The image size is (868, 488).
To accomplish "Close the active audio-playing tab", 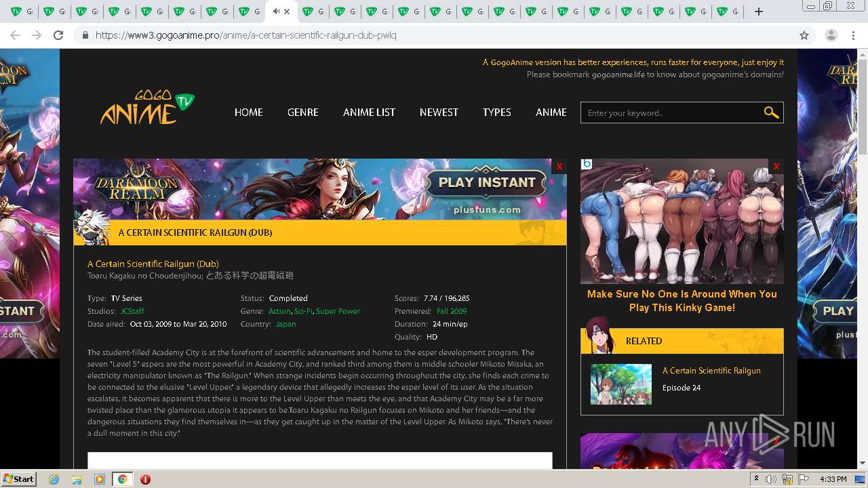I will pyautogui.click(x=287, y=12).
